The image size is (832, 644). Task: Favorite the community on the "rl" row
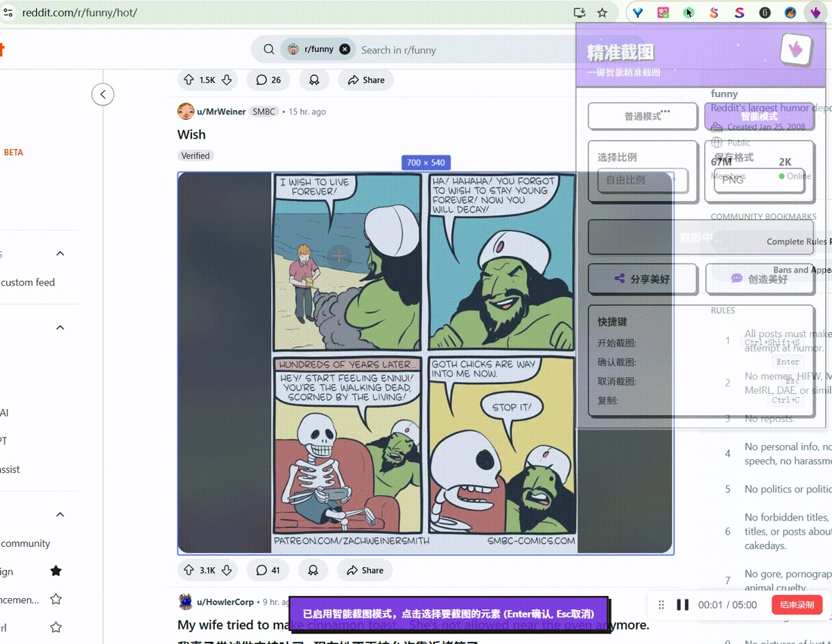[x=56, y=627]
